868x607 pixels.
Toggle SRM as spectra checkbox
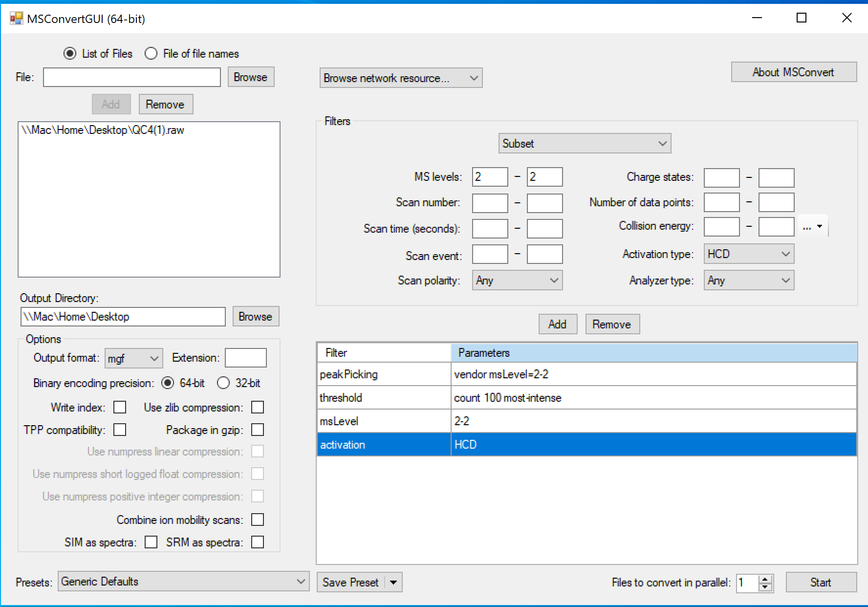tap(258, 542)
